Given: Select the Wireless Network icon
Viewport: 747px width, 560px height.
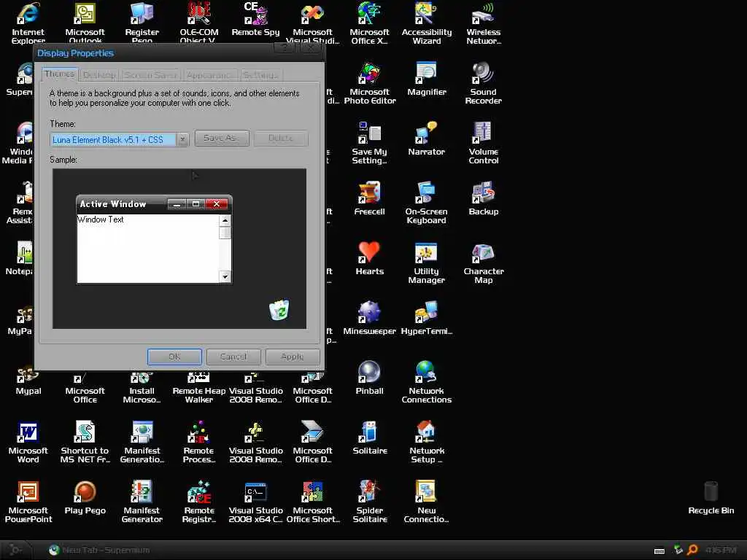Looking at the screenshot, I should (484, 23).
